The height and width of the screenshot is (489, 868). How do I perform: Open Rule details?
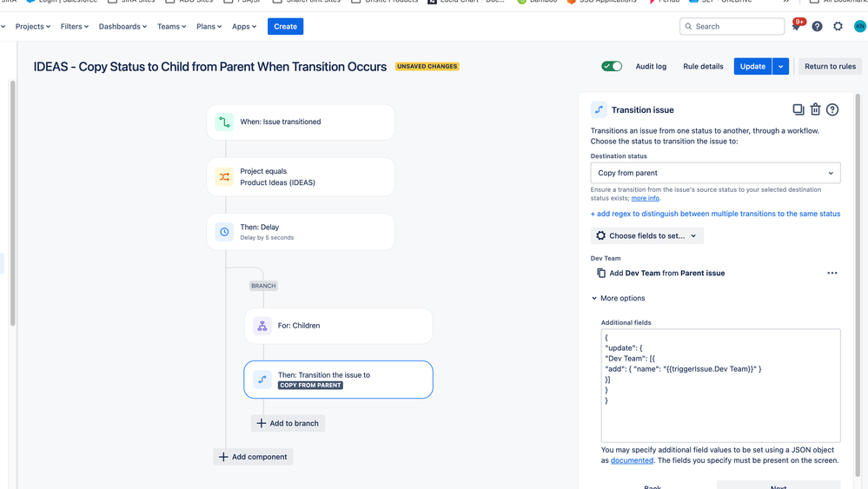[x=703, y=66]
